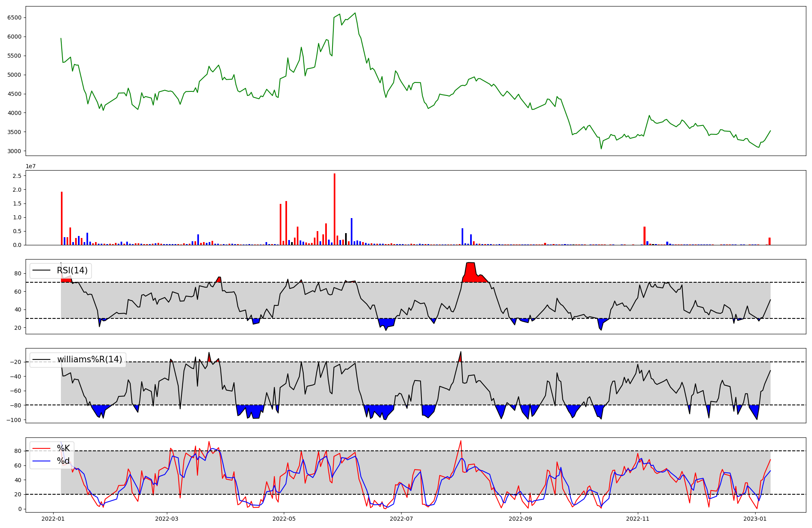Image resolution: width=812 pixels, height=528 pixels.
Task: Click the tallest red volume bar
Action: coord(335,209)
